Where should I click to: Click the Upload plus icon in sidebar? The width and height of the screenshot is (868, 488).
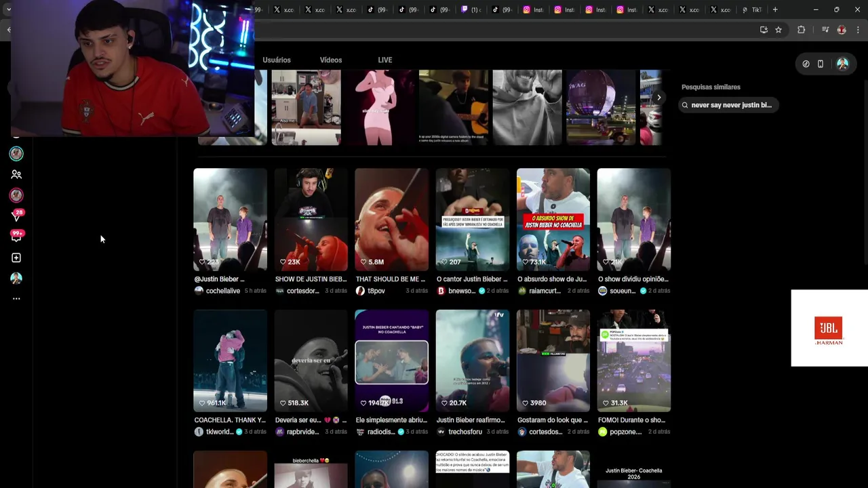(x=16, y=258)
